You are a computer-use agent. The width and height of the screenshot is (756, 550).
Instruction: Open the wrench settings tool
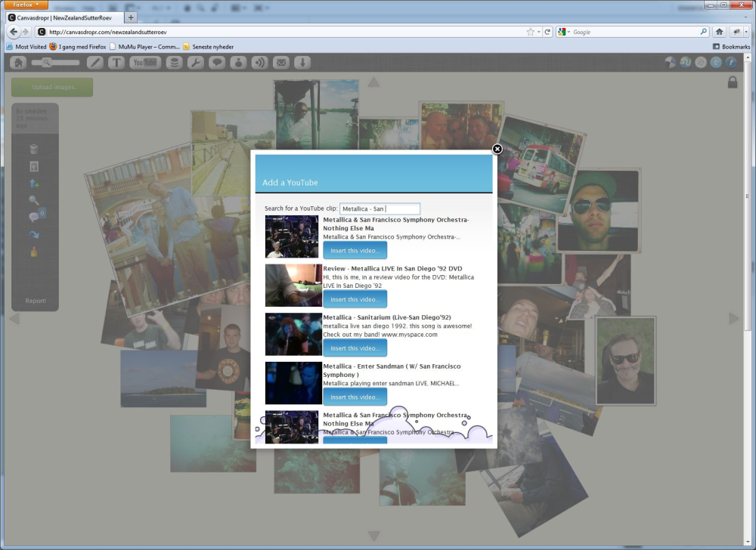pyautogui.click(x=195, y=63)
